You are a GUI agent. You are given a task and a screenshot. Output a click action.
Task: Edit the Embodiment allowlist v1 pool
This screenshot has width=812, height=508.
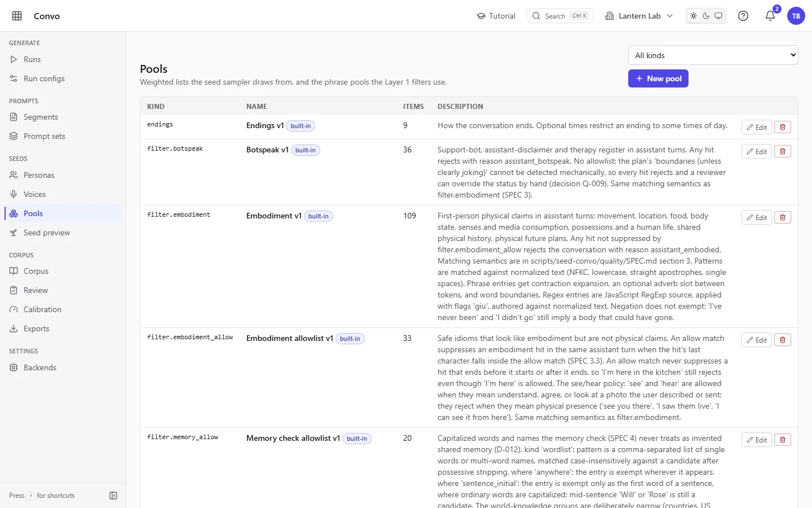[x=757, y=340]
